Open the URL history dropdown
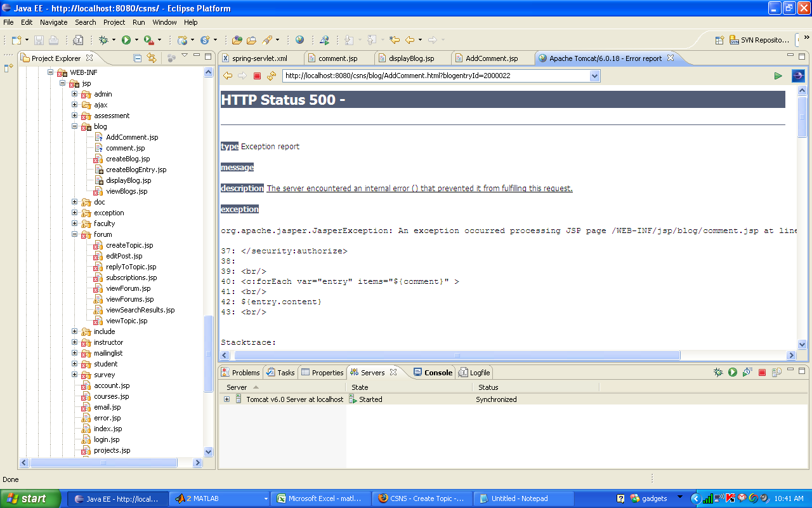 (594, 76)
